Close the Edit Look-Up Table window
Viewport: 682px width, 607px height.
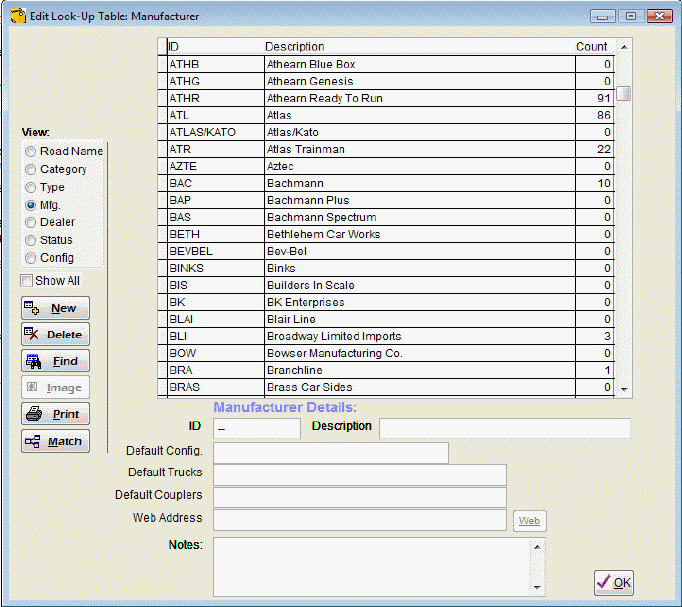click(659, 17)
